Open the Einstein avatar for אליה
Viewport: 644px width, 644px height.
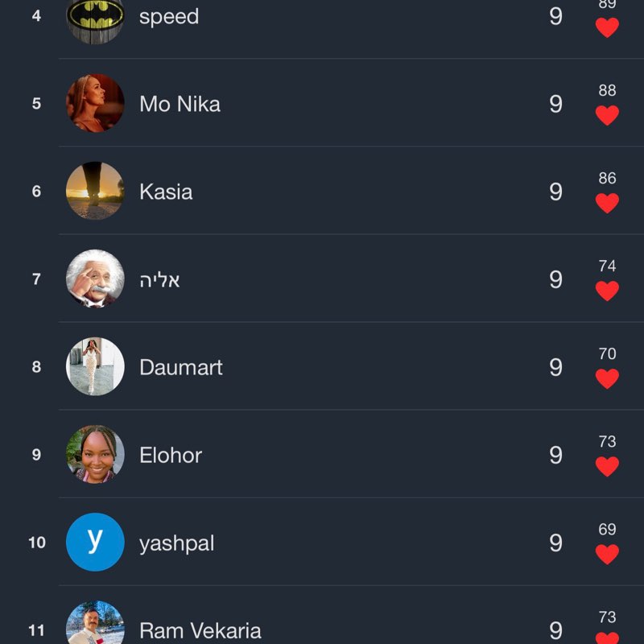pos(95,279)
